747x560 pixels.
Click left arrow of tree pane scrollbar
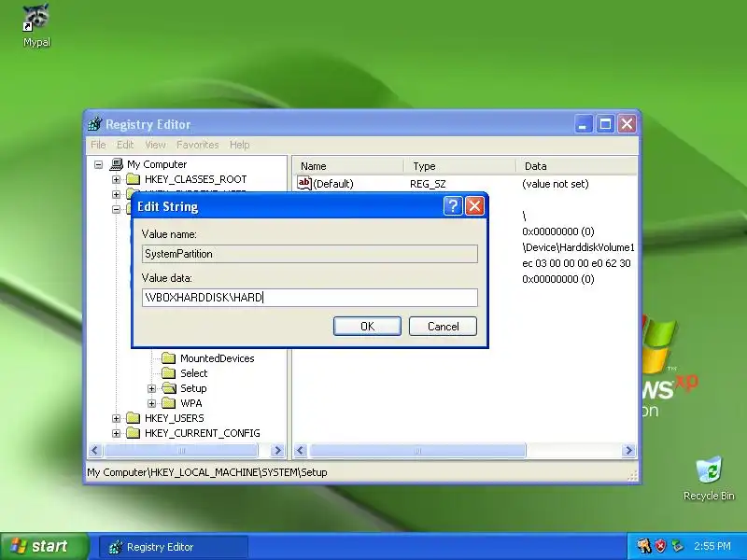click(95, 451)
